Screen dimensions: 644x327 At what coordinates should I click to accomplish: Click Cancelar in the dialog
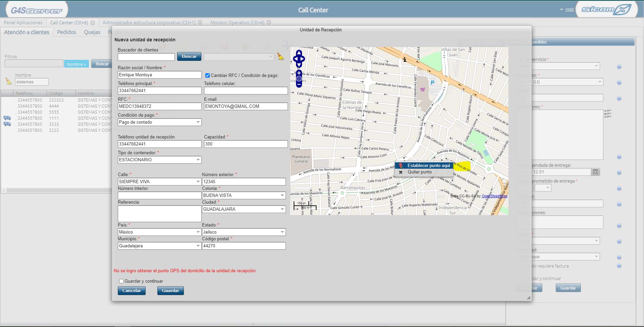coord(132,291)
